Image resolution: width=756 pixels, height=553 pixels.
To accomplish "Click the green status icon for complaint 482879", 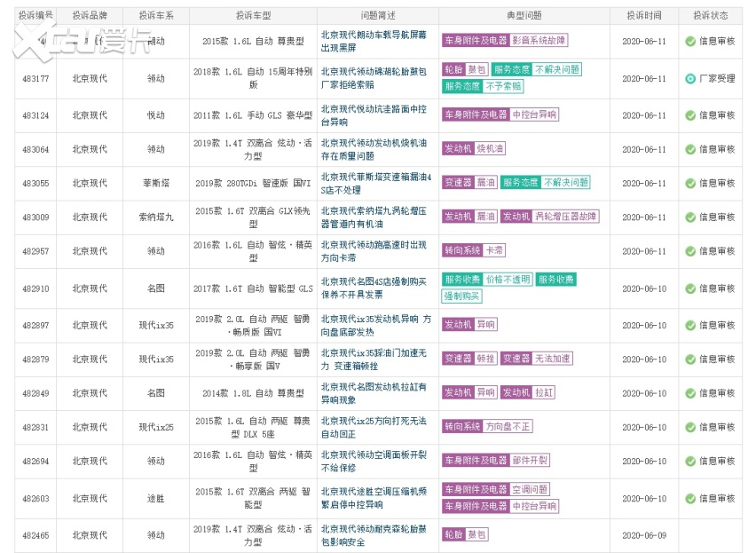I will (690, 359).
